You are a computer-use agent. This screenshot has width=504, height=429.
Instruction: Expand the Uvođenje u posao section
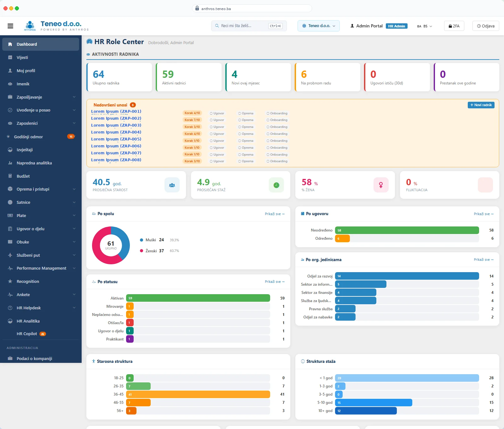point(41,110)
